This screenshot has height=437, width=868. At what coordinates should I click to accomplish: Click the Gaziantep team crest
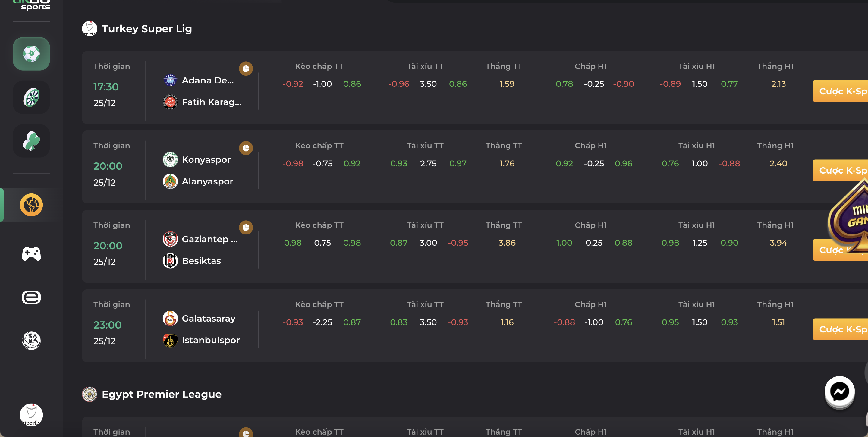pyautogui.click(x=170, y=239)
